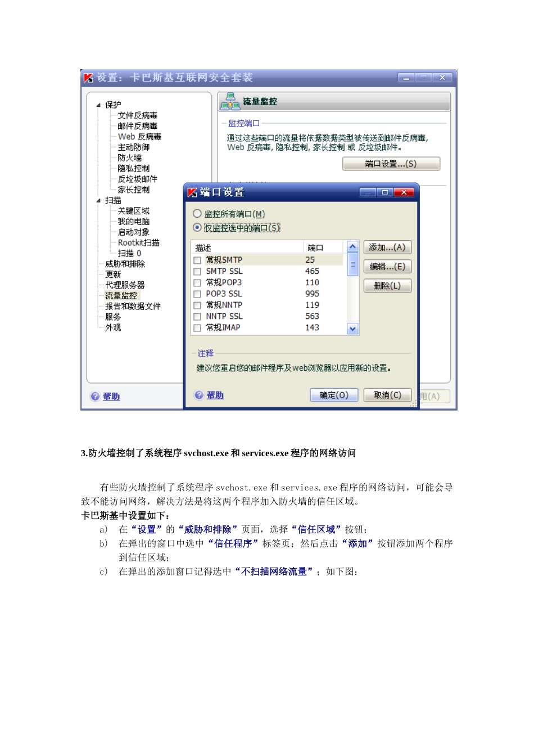The width and height of the screenshot is (534, 756).
Task: Confirm with the 确定(O) button
Action: 334,395
